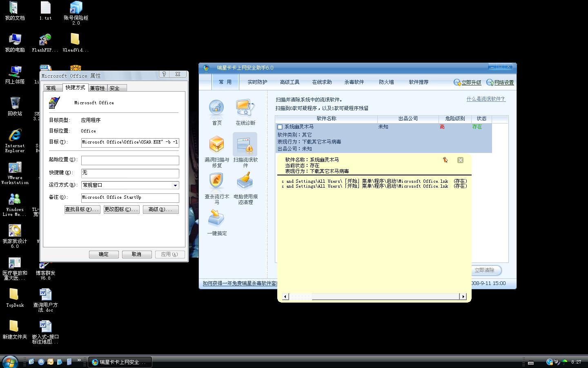Image resolution: width=588 pixels, height=368 pixels.
Task: Select the FlashFXP desktop shortcut
Action: click(45, 43)
